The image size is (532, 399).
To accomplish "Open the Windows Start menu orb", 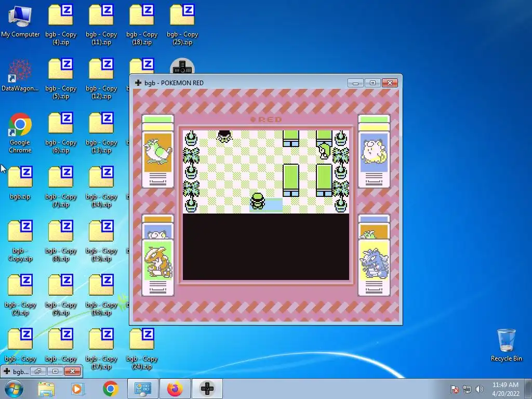I will [14, 389].
